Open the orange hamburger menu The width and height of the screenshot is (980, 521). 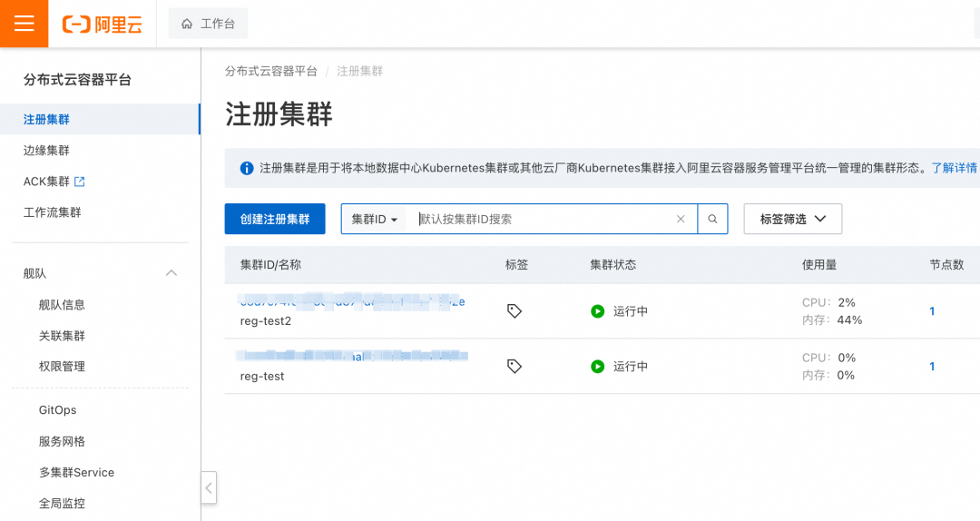point(24,24)
